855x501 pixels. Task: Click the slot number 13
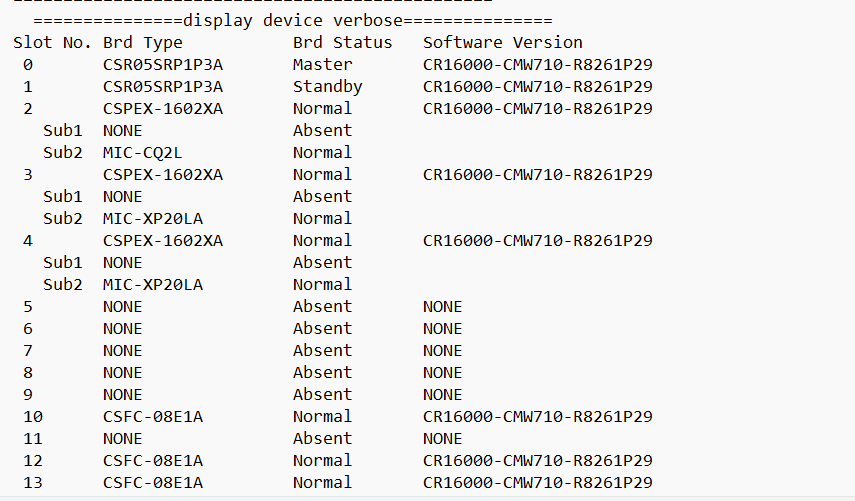coord(32,482)
